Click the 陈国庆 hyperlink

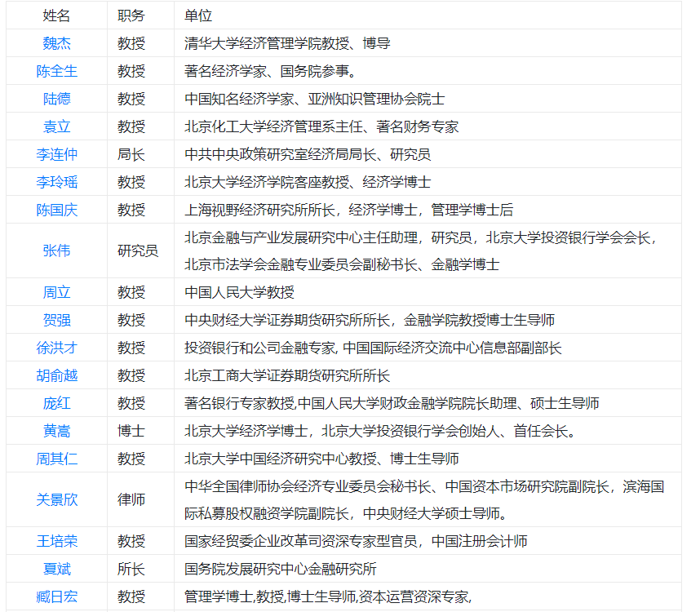point(56,210)
